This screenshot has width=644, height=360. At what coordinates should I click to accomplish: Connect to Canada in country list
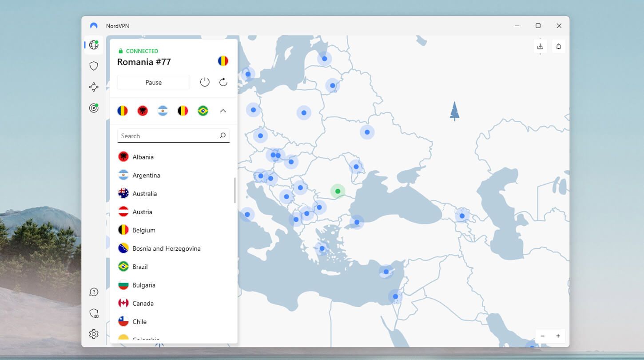tap(174, 303)
